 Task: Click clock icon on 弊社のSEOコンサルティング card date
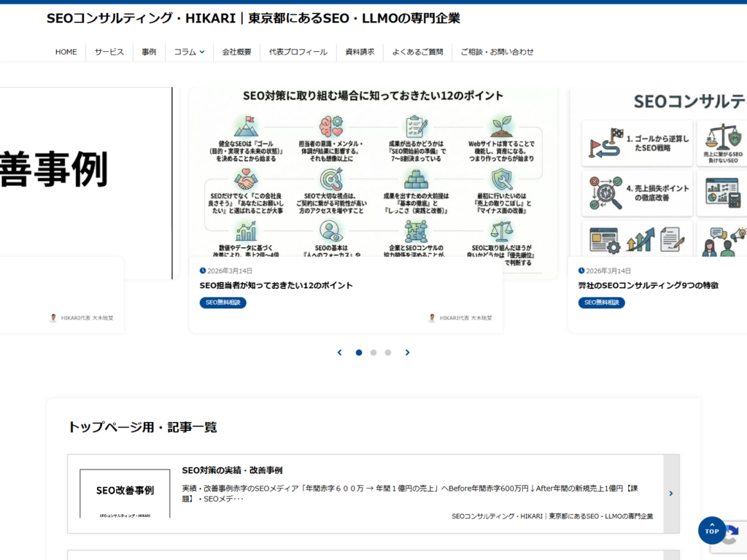581,271
